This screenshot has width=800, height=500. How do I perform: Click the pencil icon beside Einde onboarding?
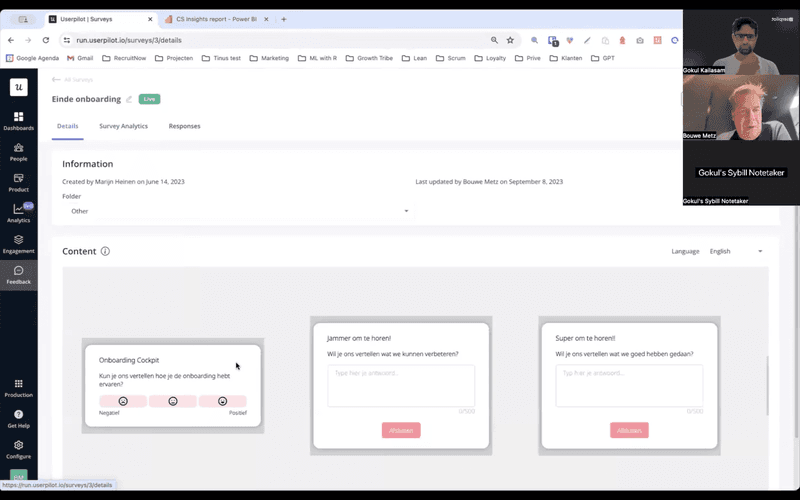point(129,99)
